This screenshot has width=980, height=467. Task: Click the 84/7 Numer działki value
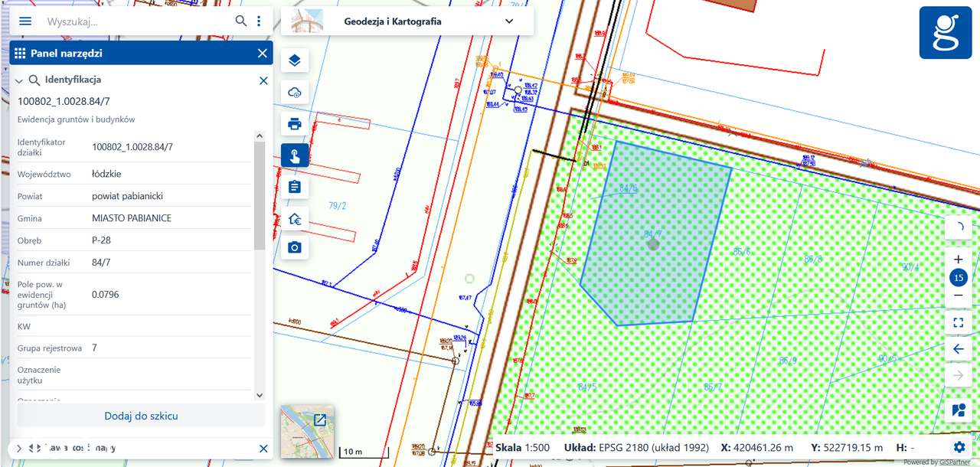tap(100, 263)
